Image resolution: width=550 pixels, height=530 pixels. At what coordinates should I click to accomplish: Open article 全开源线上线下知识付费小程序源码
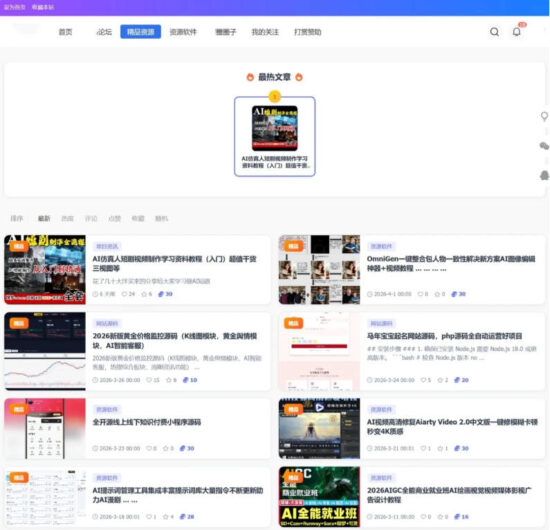tap(147, 422)
